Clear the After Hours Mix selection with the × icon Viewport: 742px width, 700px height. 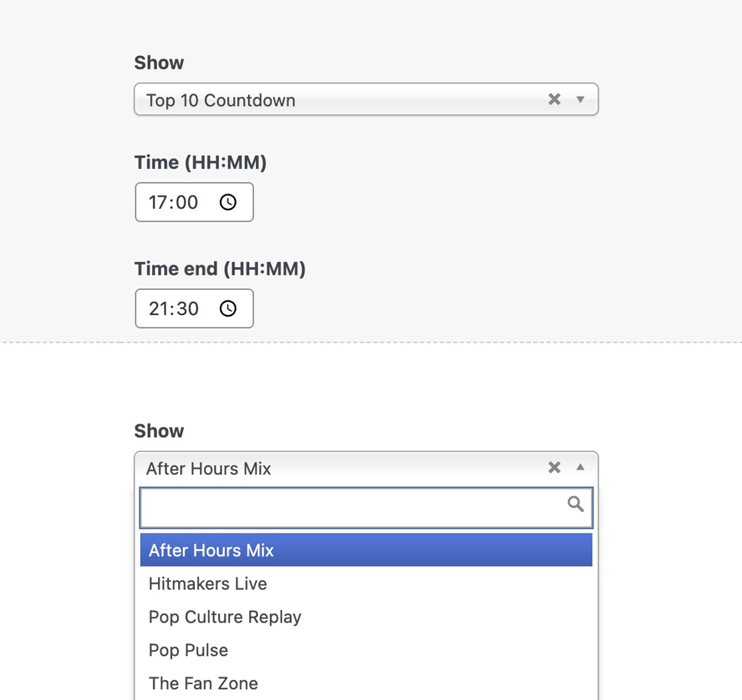click(x=554, y=467)
